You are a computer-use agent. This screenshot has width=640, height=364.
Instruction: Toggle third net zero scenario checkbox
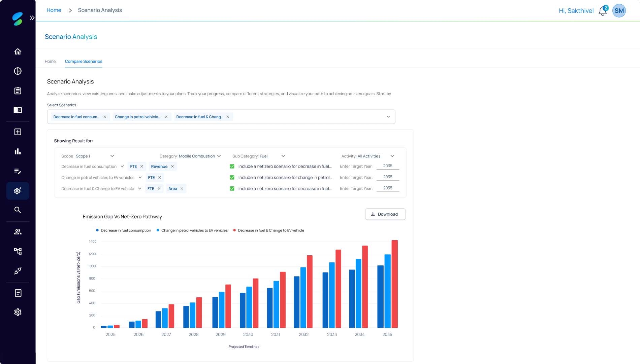point(232,189)
